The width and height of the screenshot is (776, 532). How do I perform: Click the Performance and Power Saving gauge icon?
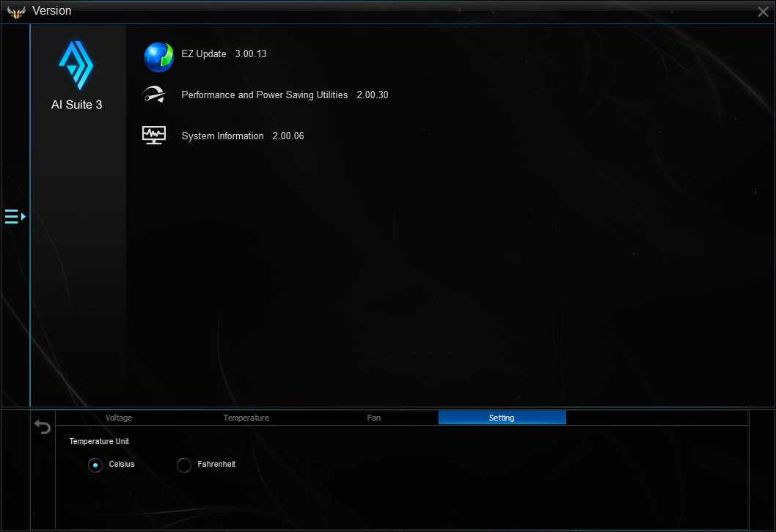[154, 95]
